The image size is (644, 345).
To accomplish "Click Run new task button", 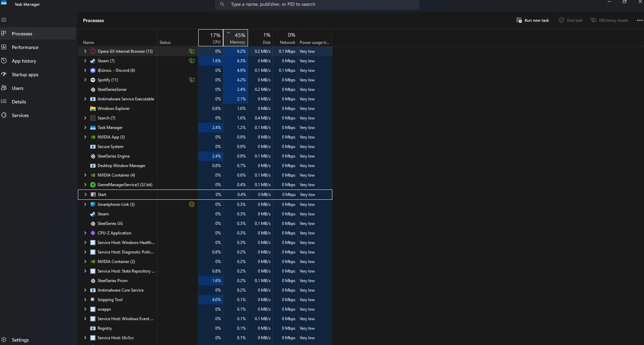I will [x=533, y=20].
